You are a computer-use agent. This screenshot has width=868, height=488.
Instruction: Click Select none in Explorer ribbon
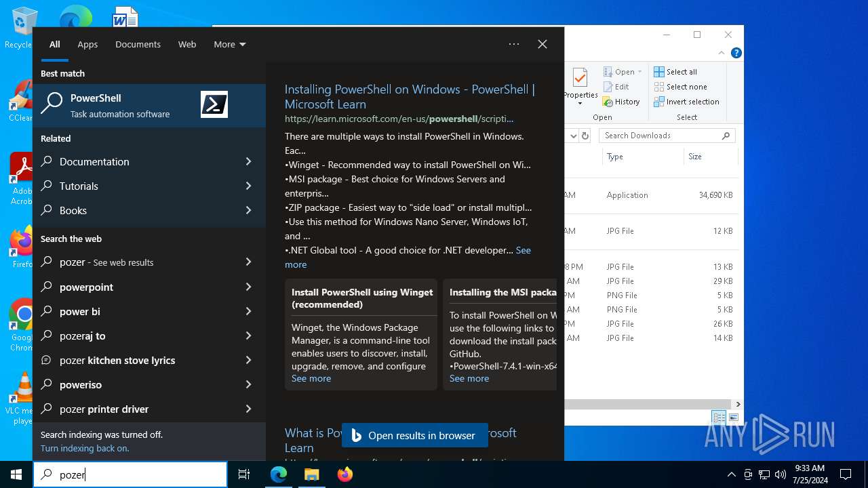pyautogui.click(x=680, y=87)
